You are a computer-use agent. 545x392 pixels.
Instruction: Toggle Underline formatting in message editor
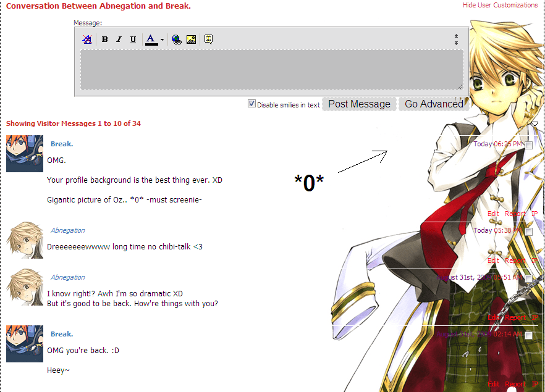pyautogui.click(x=133, y=40)
